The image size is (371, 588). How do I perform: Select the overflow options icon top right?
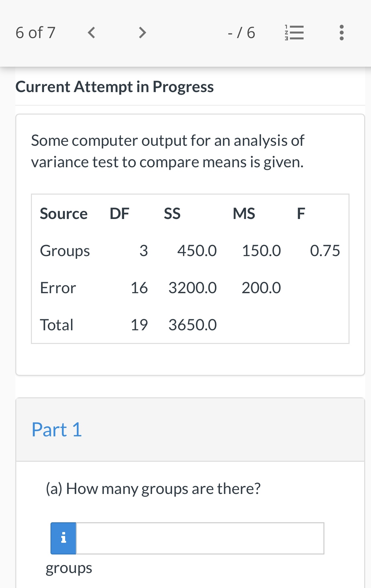(341, 32)
